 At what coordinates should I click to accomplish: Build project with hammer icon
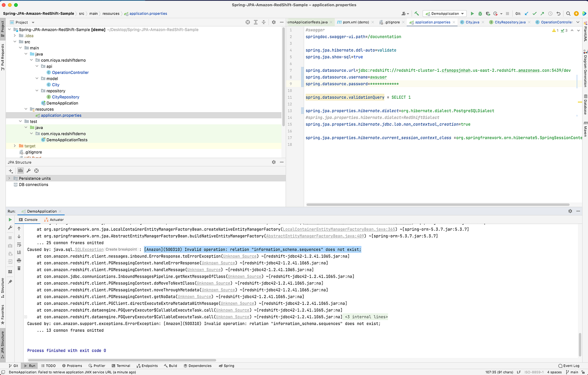(x=417, y=13)
